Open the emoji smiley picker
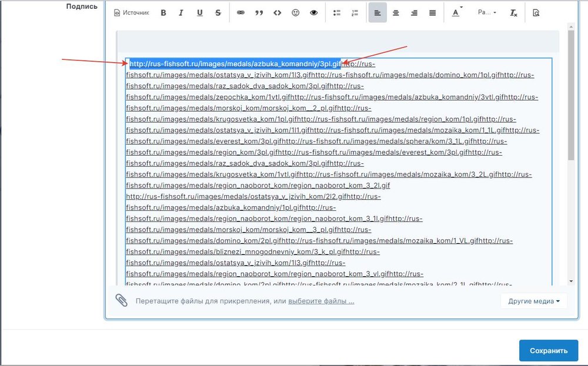The width and height of the screenshot is (588, 366). click(296, 12)
